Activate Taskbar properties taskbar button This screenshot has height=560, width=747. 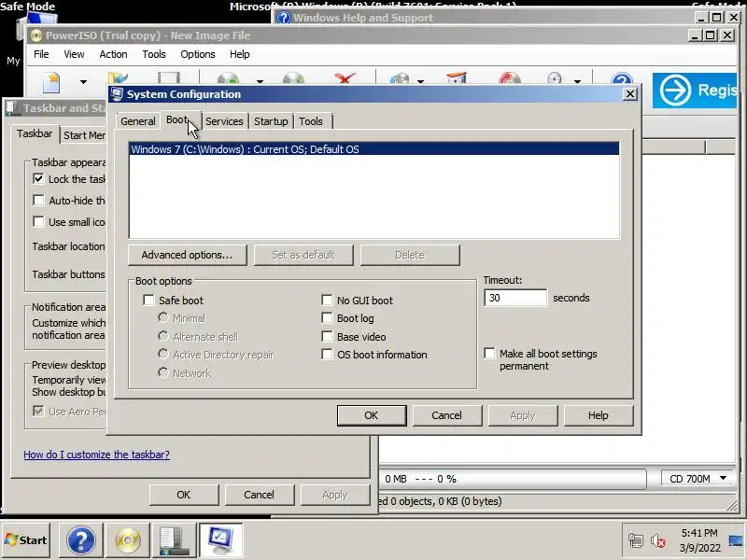pyautogui.click(x=174, y=540)
